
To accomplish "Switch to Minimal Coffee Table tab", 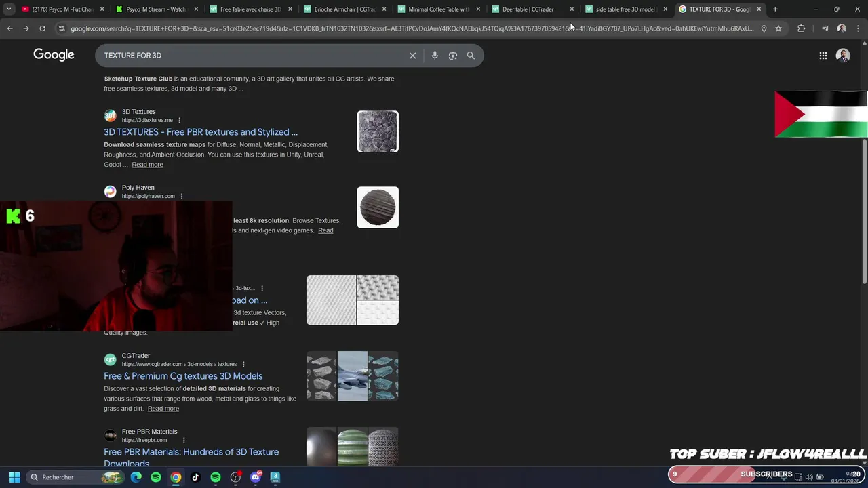I will click(438, 9).
